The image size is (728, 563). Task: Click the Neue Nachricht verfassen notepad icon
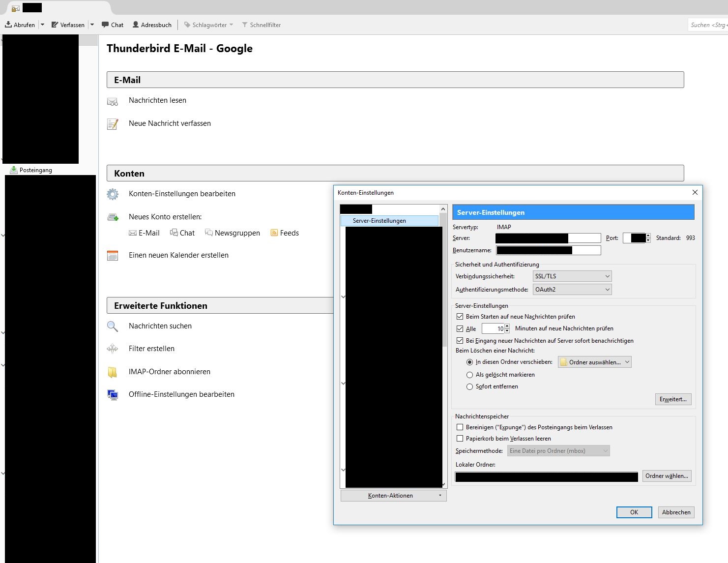(113, 124)
